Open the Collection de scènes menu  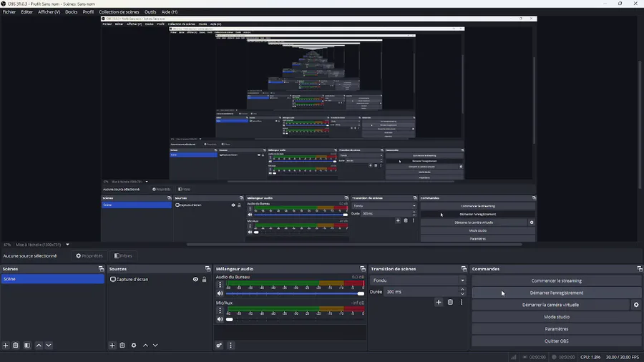click(x=119, y=12)
